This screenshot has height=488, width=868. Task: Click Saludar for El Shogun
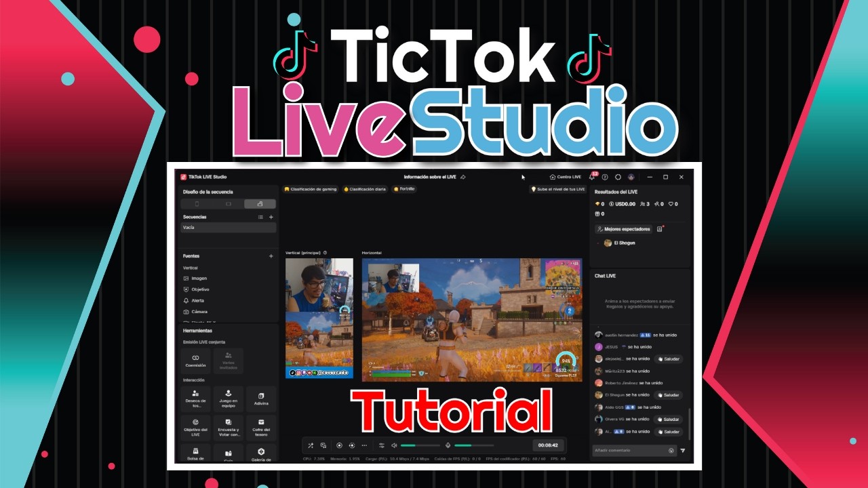[x=668, y=395]
